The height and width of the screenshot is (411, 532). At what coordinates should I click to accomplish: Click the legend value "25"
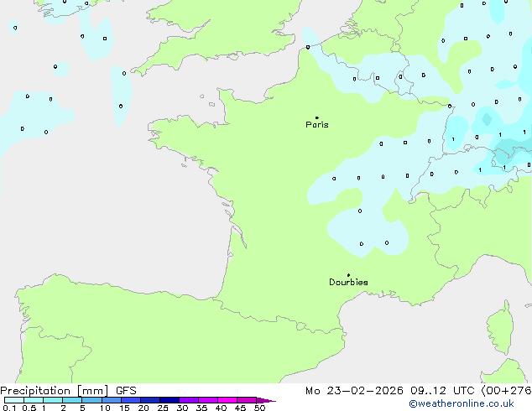pos(163,408)
